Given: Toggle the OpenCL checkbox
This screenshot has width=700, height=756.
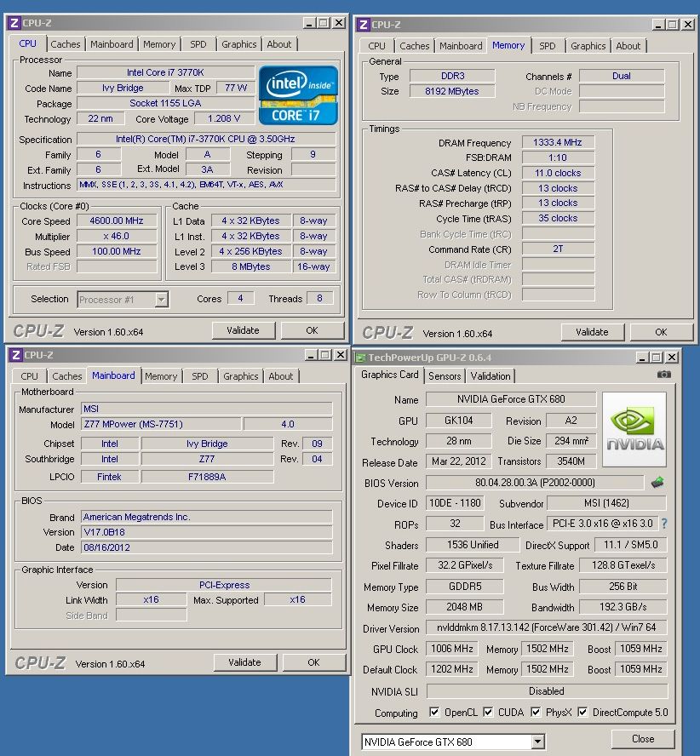Looking at the screenshot, I should (x=435, y=713).
